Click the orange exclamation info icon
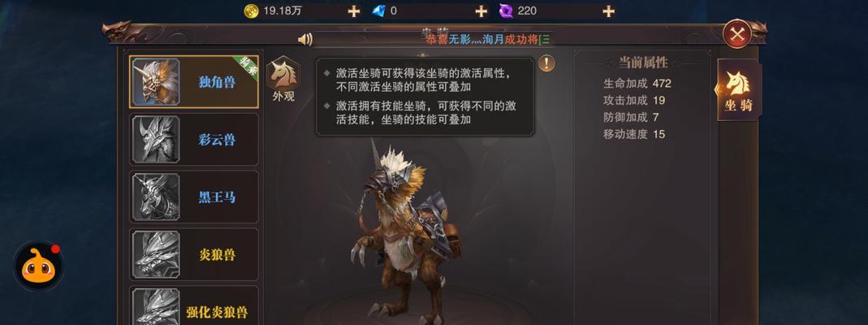This screenshot has height=325, width=868. [x=546, y=63]
